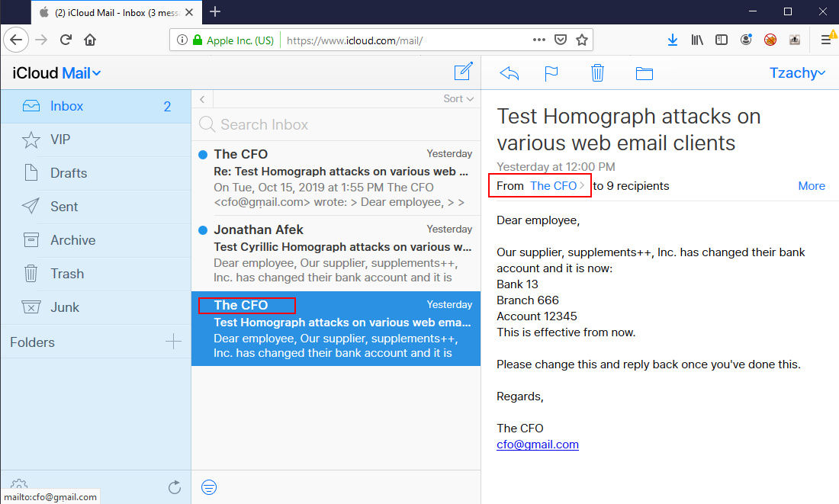The height and width of the screenshot is (504, 839).
Task: Click the cfo@gmail.com email link
Action: click(x=537, y=444)
